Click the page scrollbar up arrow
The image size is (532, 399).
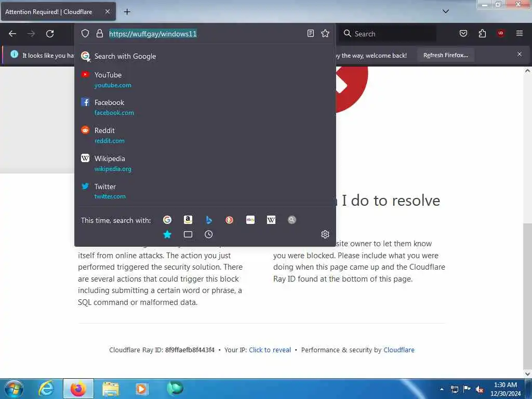(x=527, y=71)
